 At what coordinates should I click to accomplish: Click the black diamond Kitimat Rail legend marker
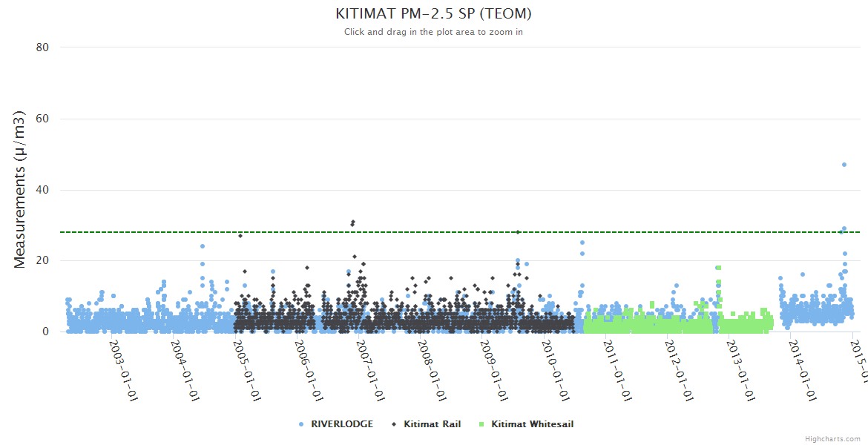(x=394, y=424)
